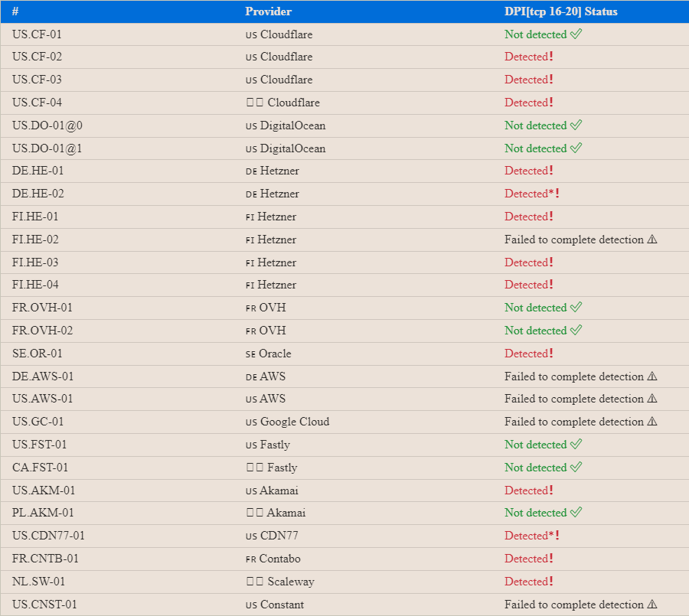This screenshot has height=616, width=689.
Task: Click the FR.OVH-01 cell
Action: (42, 307)
